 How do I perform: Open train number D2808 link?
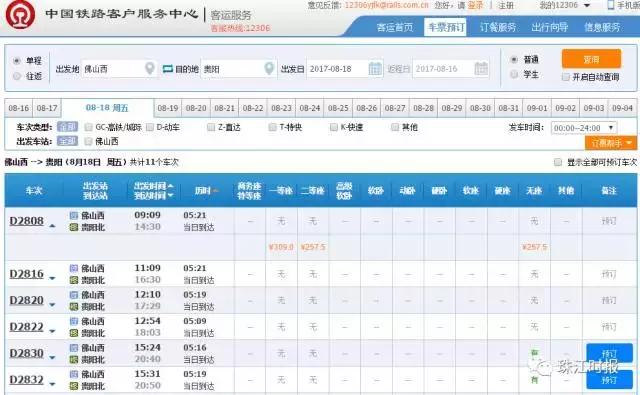point(27,221)
